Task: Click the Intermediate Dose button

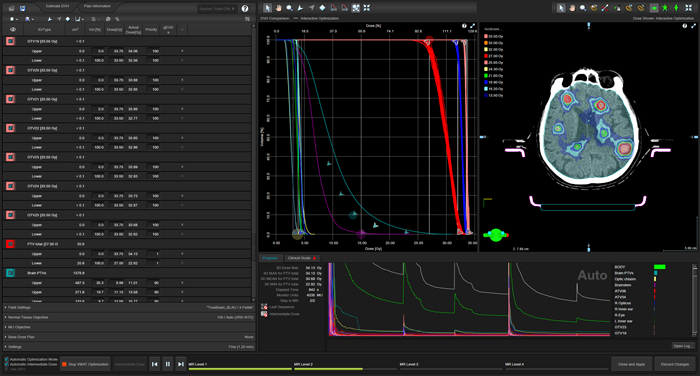Action: (x=129, y=364)
